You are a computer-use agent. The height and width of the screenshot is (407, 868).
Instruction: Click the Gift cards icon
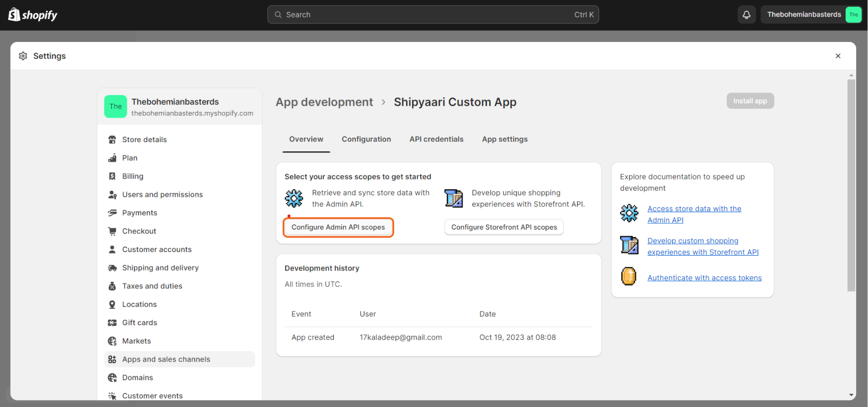pyautogui.click(x=112, y=323)
